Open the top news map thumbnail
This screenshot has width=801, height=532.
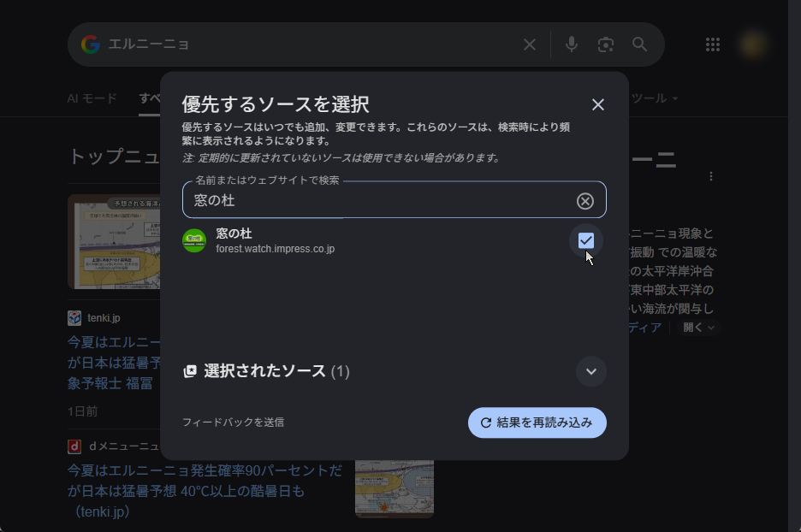[x=114, y=242]
